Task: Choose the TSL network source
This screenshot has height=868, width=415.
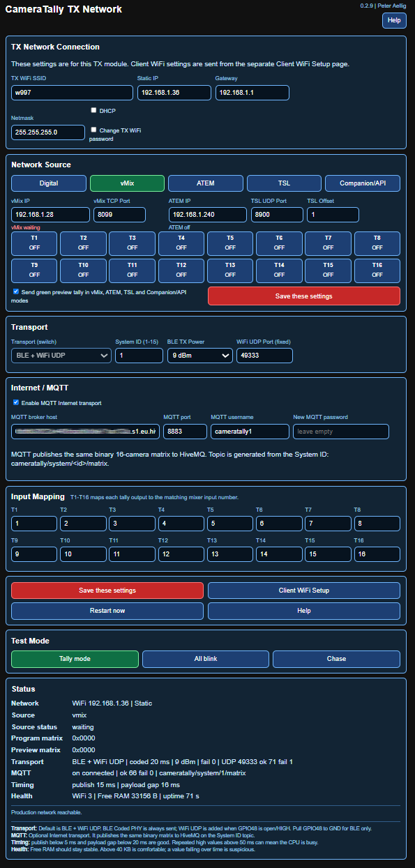Action: point(284,183)
